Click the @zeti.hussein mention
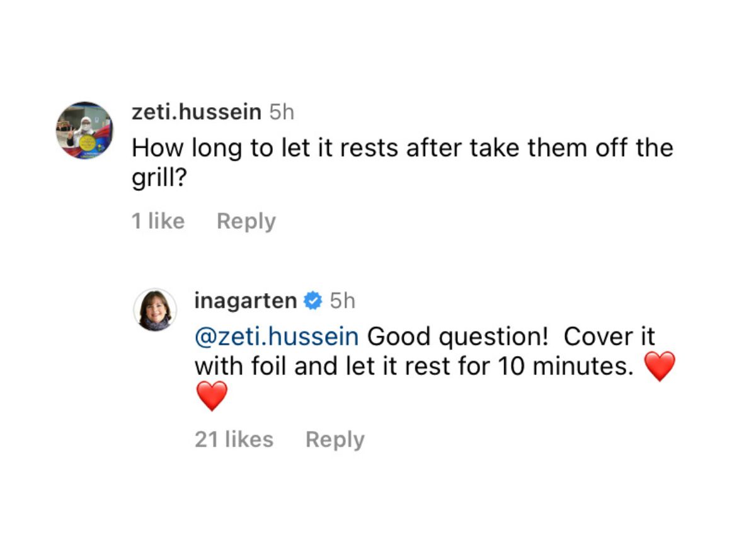This screenshot has height=554, width=756. 277,336
